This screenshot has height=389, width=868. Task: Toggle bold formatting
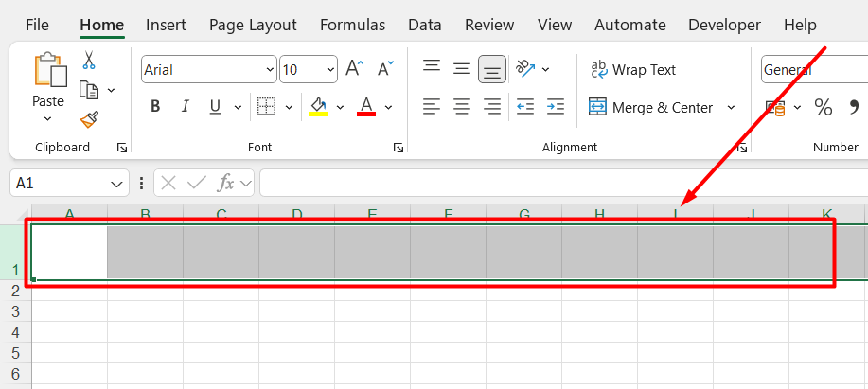[155, 106]
